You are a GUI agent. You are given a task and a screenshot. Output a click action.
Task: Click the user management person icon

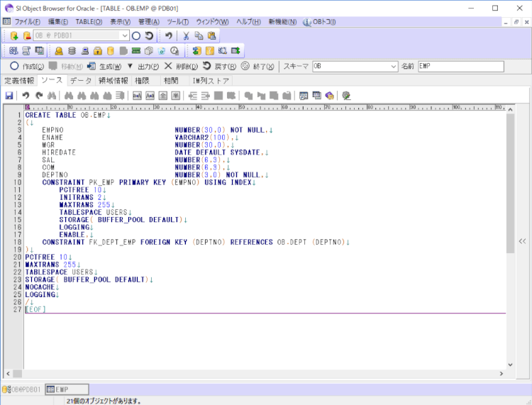click(59, 51)
